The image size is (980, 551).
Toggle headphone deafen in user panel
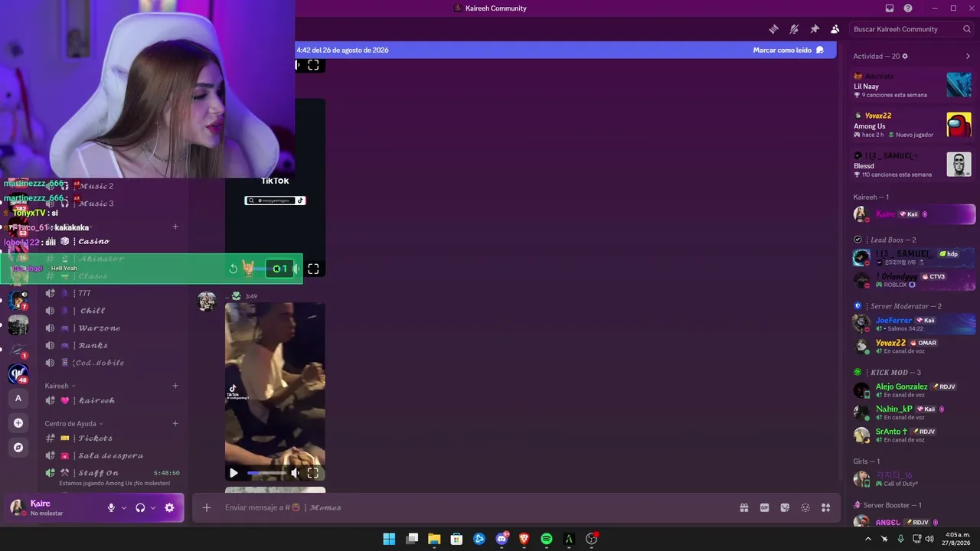[140, 507]
